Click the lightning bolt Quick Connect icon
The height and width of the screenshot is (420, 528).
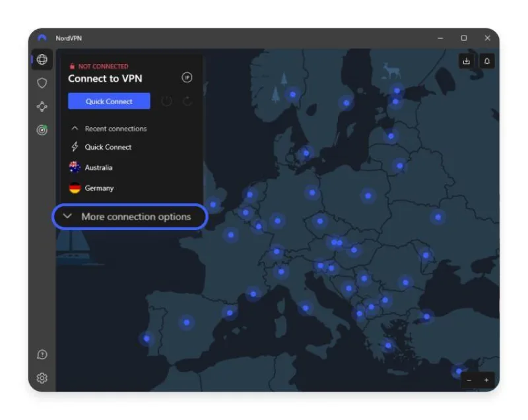(x=75, y=147)
